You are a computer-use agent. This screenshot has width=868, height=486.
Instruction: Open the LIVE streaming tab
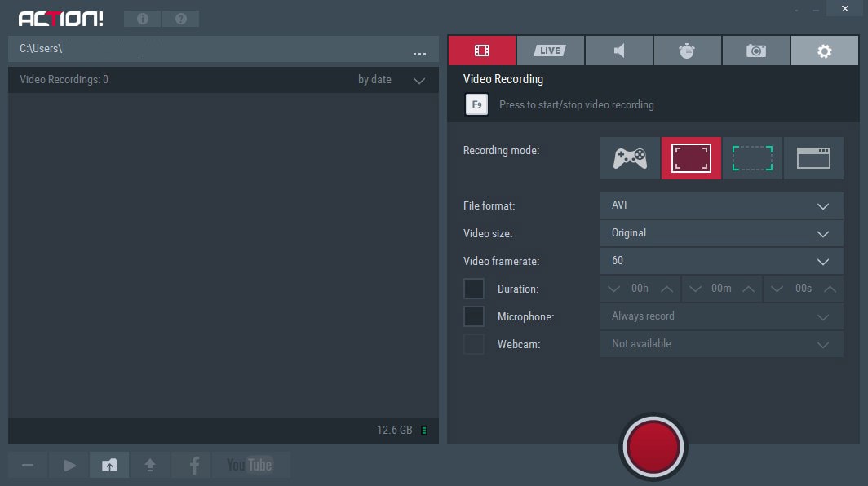point(550,51)
